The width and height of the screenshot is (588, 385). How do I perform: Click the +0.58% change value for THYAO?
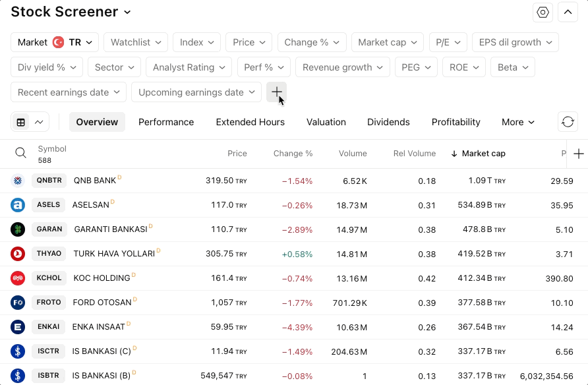297,254
